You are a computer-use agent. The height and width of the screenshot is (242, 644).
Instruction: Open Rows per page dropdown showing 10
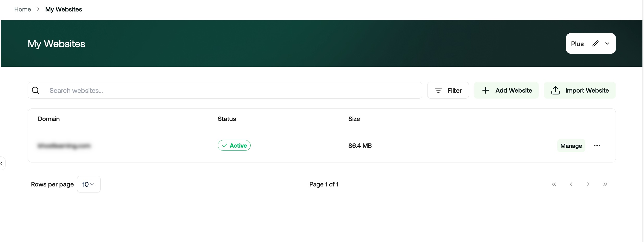(x=89, y=184)
